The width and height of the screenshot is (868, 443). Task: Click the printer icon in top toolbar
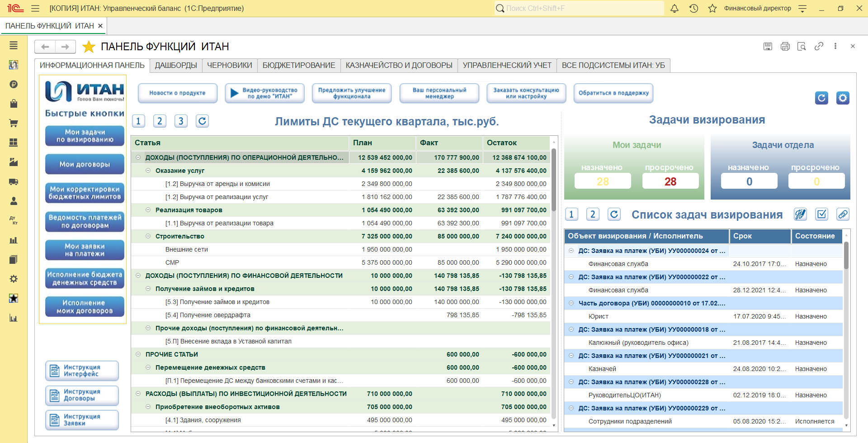coord(785,47)
